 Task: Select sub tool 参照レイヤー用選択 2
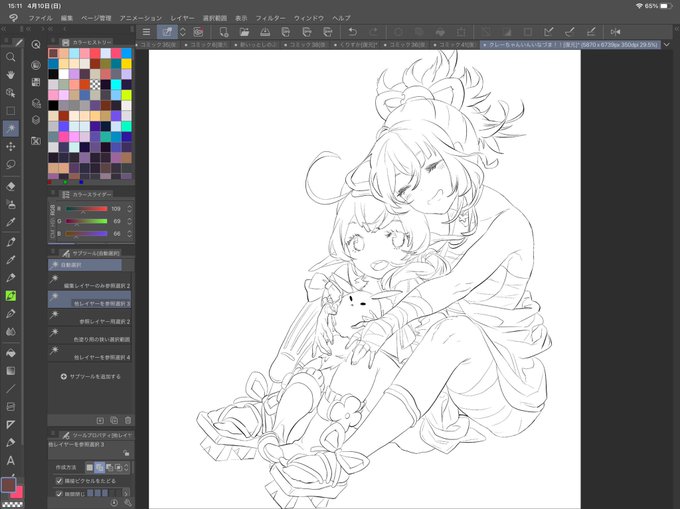pos(89,317)
